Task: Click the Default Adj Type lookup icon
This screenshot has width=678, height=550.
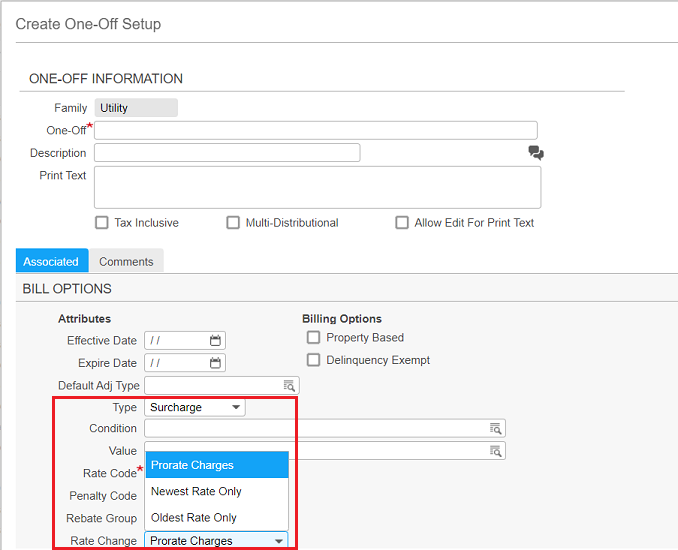Action: [x=289, y=385]
